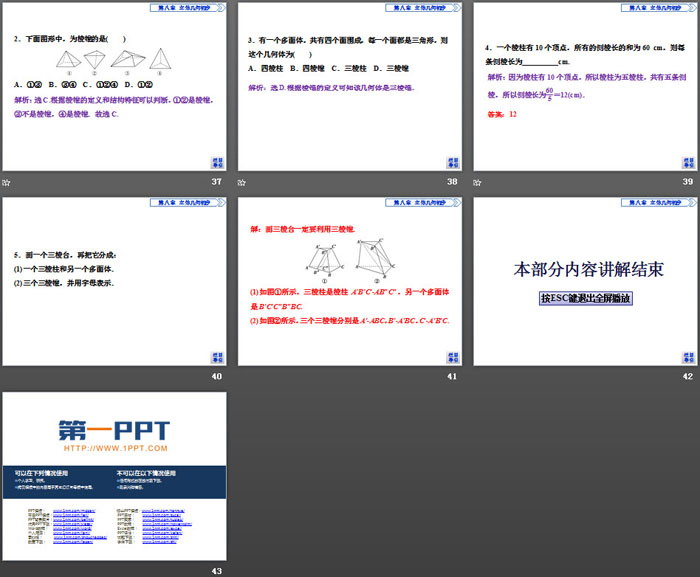Screen dimensions: 700x577
Task: Click the blue corner icon on slide 40
Action: 217,356
